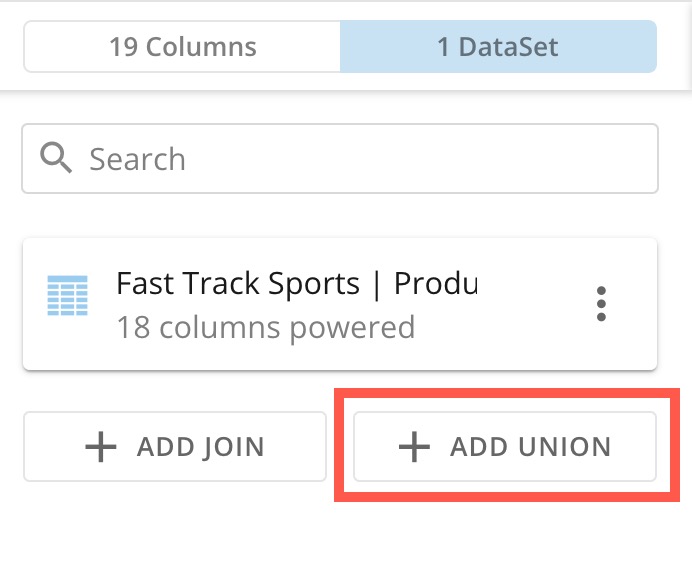Click the 'ADD JOIN' text label
Screen dimensions: 692x564
[x=202, y=447]
